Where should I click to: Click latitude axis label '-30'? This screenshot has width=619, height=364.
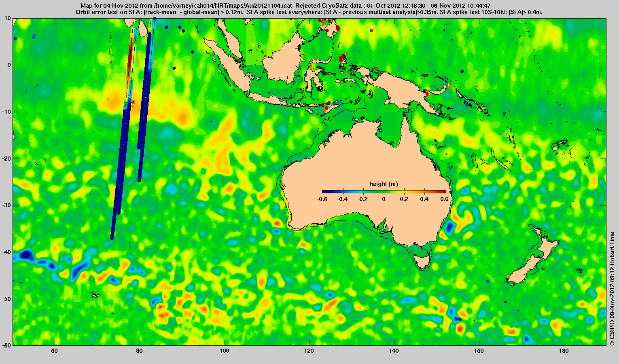[x=6, y=205]
